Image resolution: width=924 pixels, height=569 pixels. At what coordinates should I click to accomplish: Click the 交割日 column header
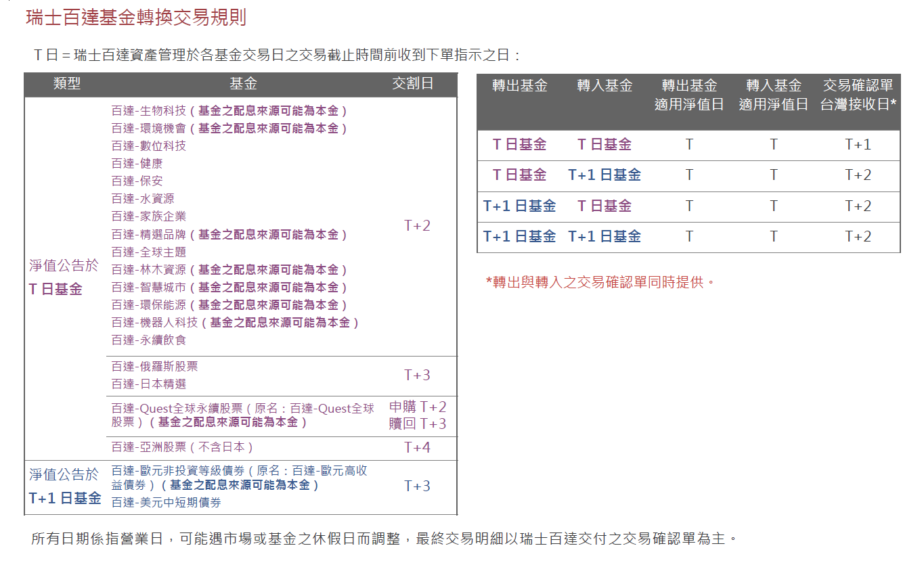click(x=413, y=84)
